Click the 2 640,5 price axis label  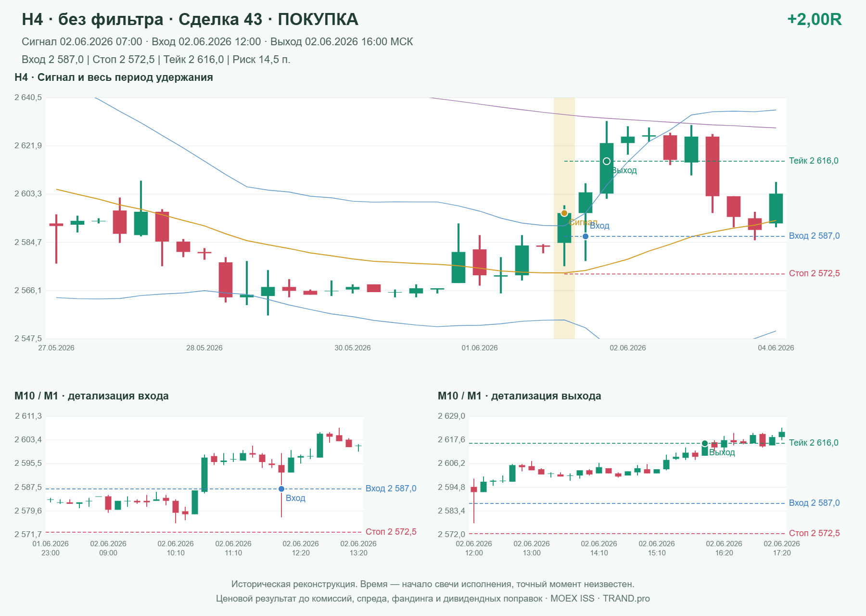[x=28, y=98]
